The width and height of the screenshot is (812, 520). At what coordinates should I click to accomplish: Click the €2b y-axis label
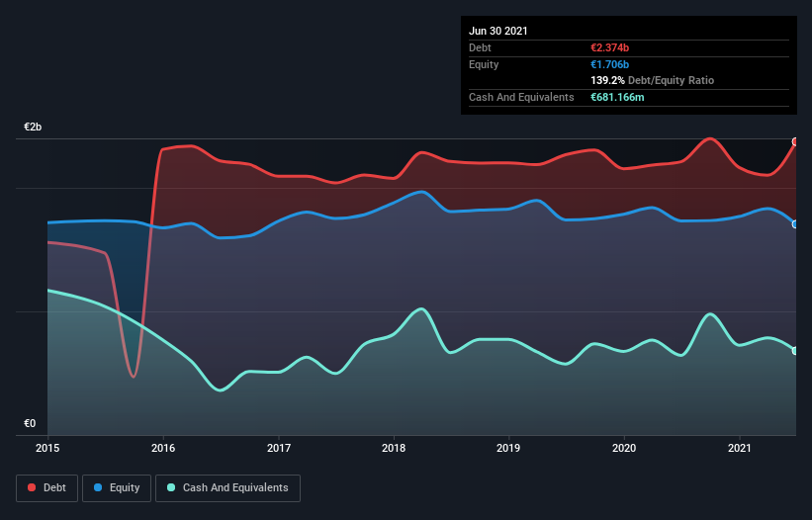pos(33,127)
